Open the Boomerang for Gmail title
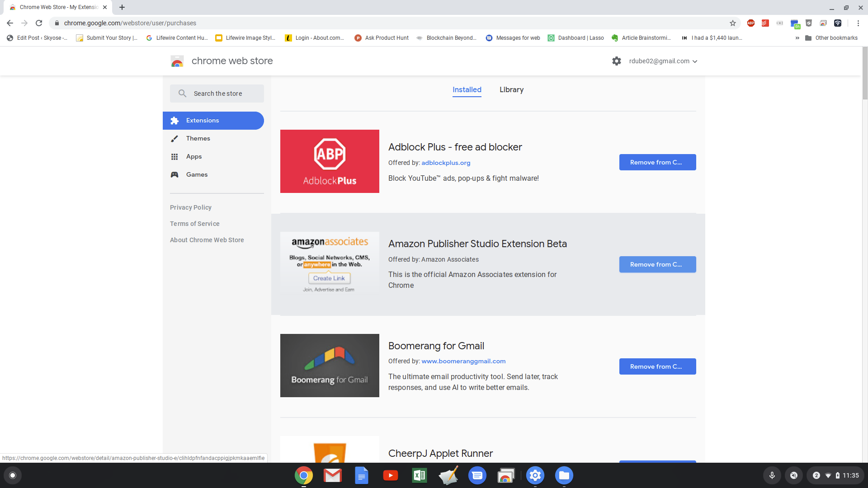 pyautogui.click(x=436, y=346)
